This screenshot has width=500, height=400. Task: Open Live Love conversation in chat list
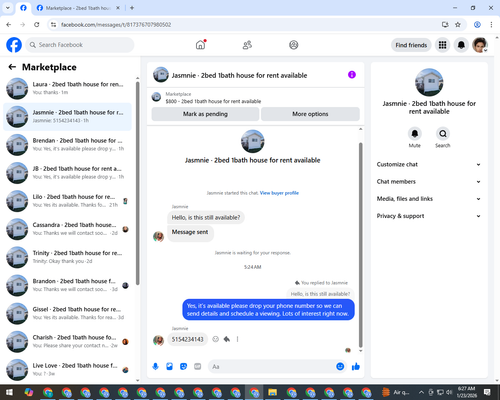68,370
